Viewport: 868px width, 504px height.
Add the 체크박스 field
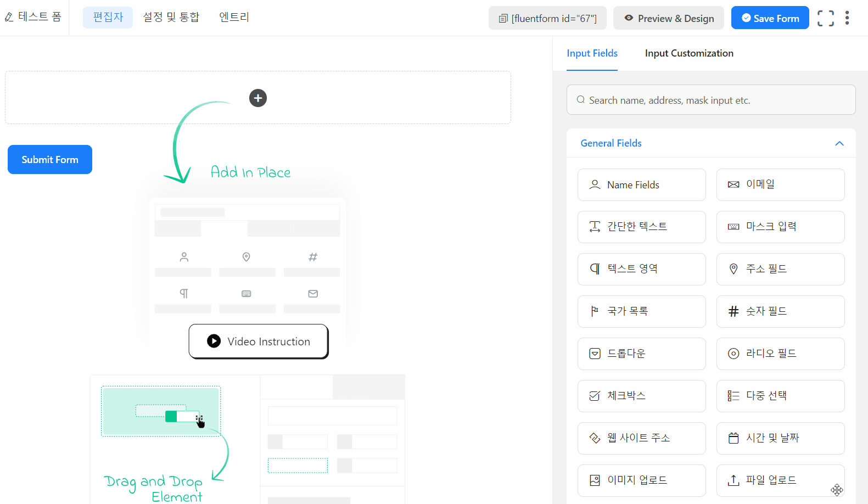641,396
